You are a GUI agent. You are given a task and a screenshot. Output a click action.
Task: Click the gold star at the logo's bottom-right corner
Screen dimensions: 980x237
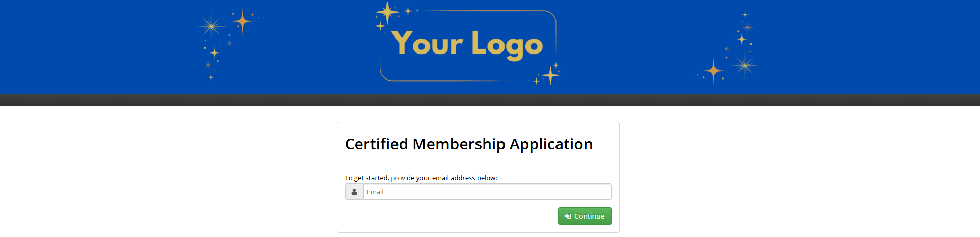point(550,75)
